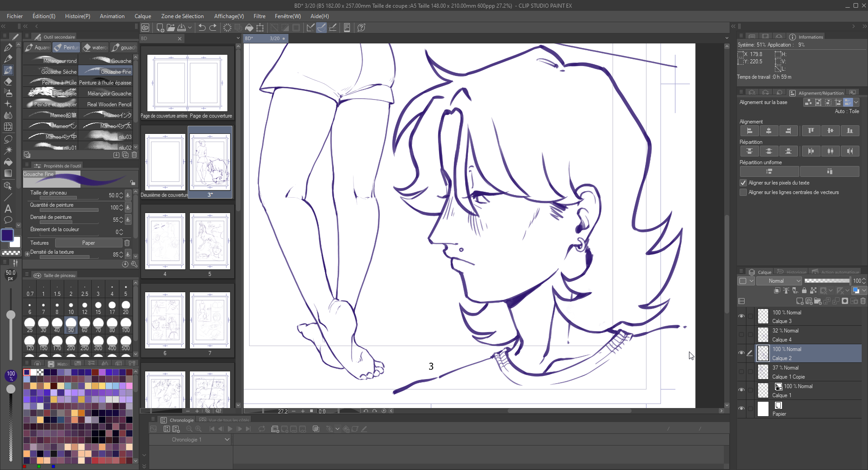
Task: Open the Paper texture dropdown
Action: point(89,243)
